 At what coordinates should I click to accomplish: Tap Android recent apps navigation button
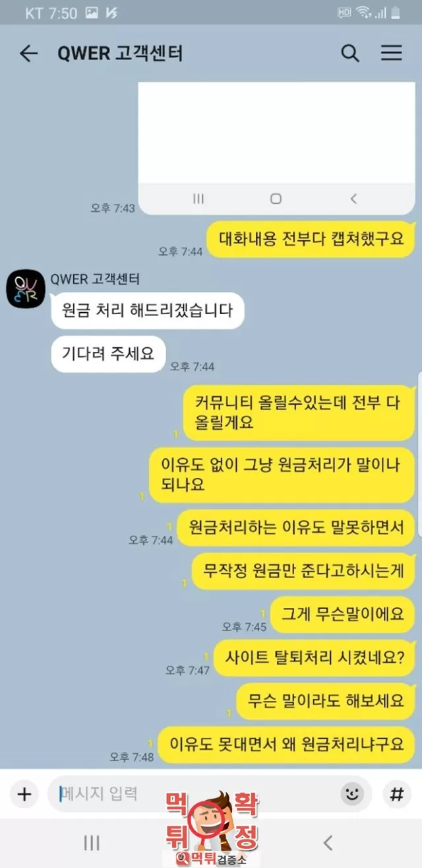point(92,842)
